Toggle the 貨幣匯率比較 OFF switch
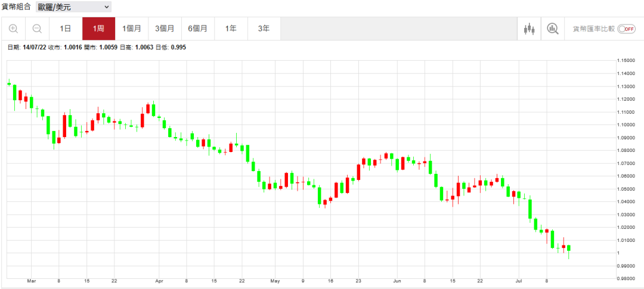The width and height of the screenshot is (644, 289). pos(626,29)
